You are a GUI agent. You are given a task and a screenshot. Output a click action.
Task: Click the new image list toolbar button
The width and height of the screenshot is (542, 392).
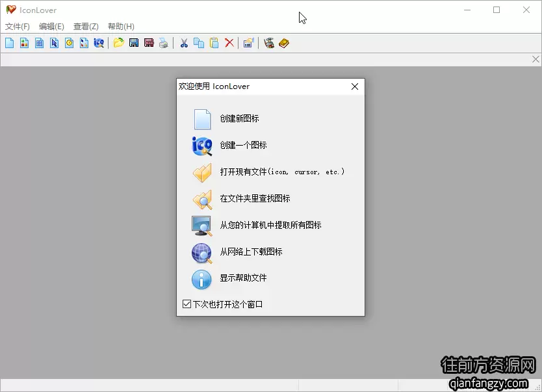[40, 43]
